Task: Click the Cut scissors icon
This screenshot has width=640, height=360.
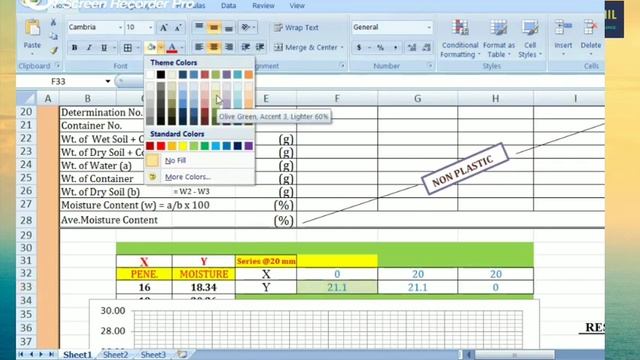Action: point(53,22)
